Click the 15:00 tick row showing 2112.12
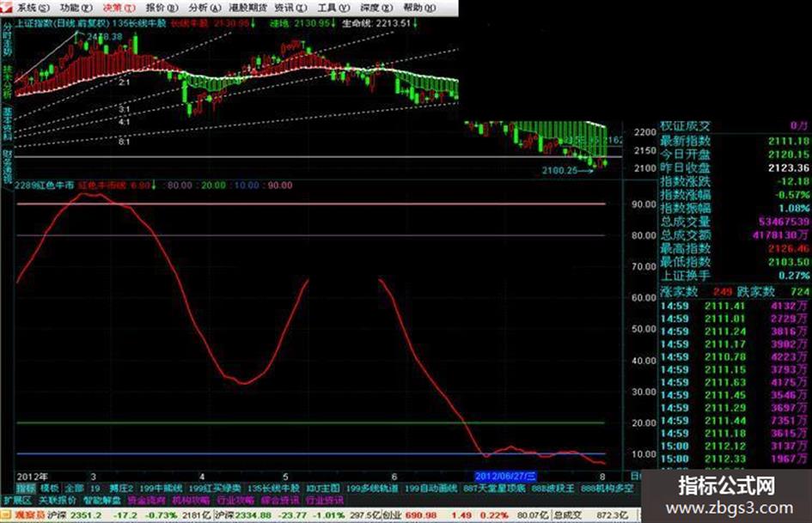 (x=734, y=447)
